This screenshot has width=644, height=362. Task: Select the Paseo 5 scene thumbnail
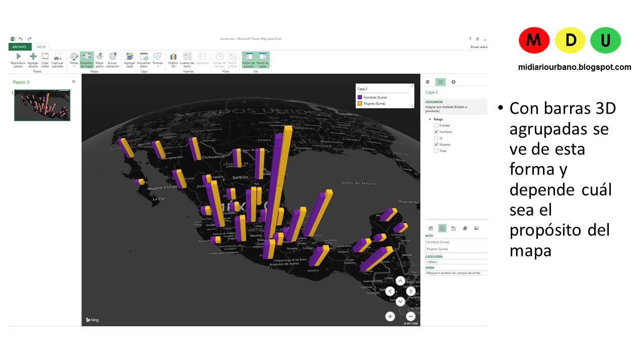(x=42, y=106)
